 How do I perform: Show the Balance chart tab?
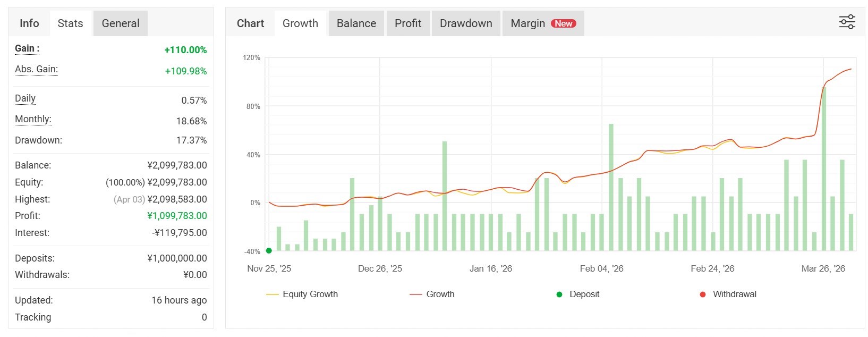coord(356,23)
